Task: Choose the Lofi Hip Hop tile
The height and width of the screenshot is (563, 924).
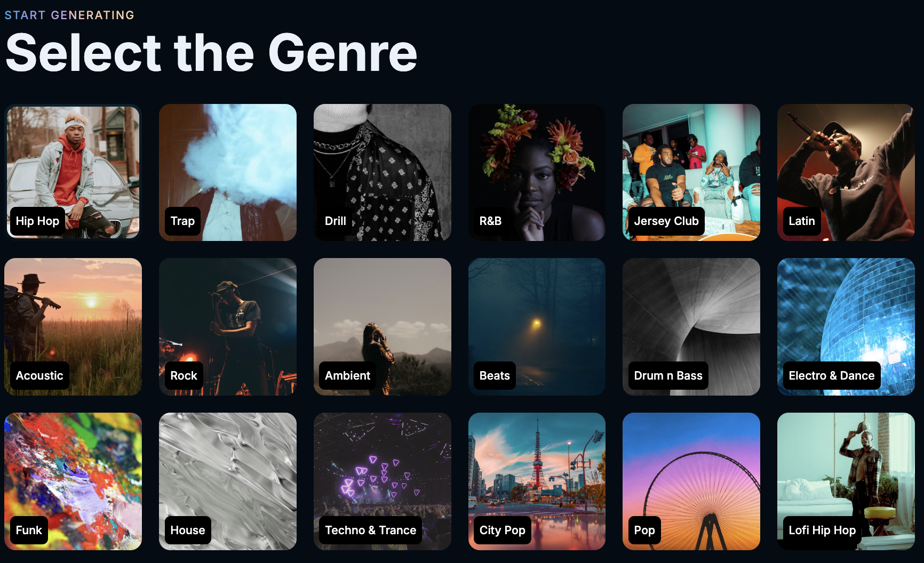Action: (x=846, y=481)
